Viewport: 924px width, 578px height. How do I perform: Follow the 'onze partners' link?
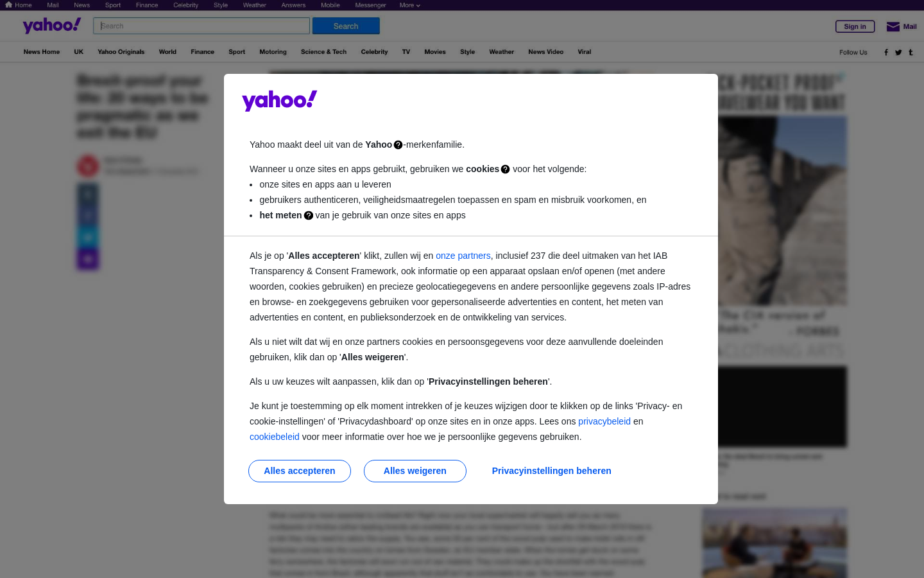tap(463, 256)
